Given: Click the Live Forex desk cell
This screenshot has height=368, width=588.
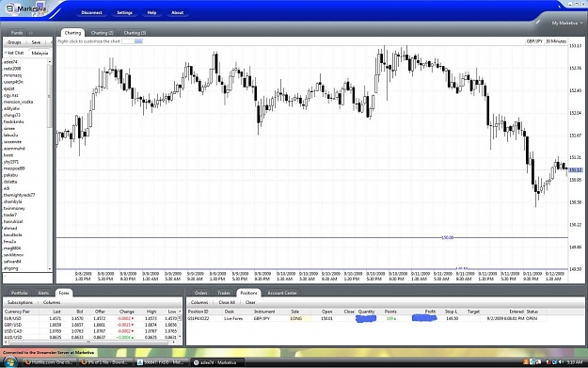Looking at the screenshot, I should pyautogui.click(x=233, y=318).
